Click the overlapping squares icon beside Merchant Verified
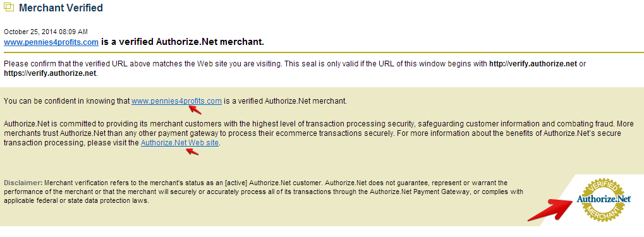Image resolution: width=644 pixels, height=237 pixels. click(9, 8)
